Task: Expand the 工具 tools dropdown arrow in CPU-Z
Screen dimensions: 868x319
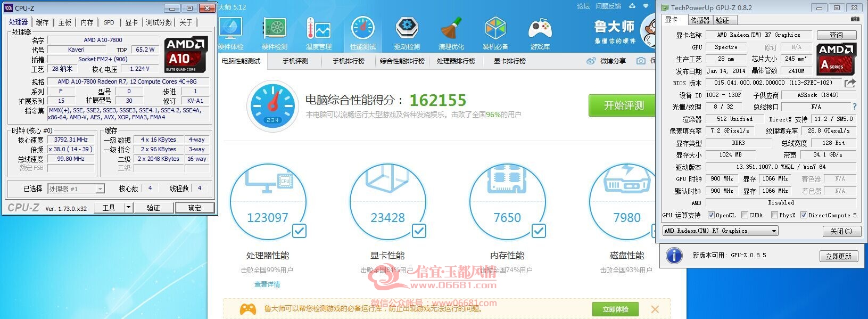Action: [x=128, y=208]
